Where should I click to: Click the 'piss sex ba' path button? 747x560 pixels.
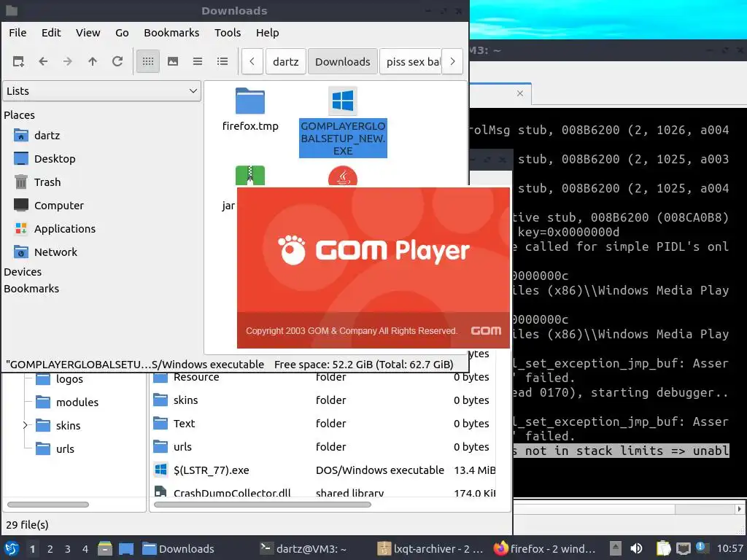(x=412, y=62)
